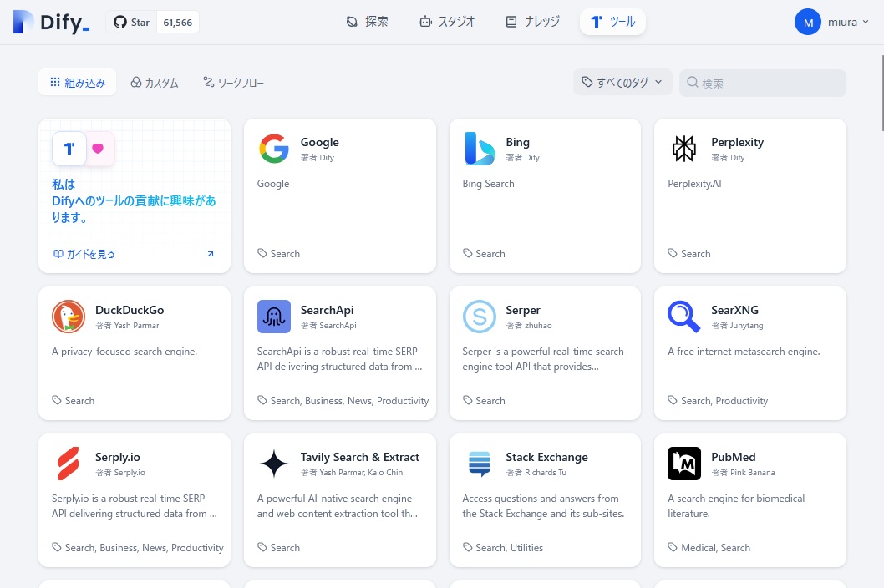Switch to the カスタム tab

(x=155, y=83)
